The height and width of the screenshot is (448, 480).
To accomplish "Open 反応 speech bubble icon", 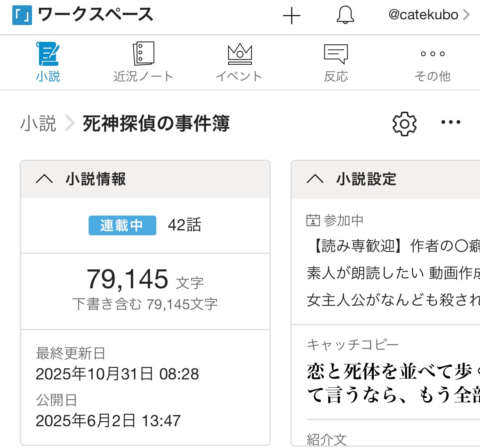I will [x=336, y=54].
